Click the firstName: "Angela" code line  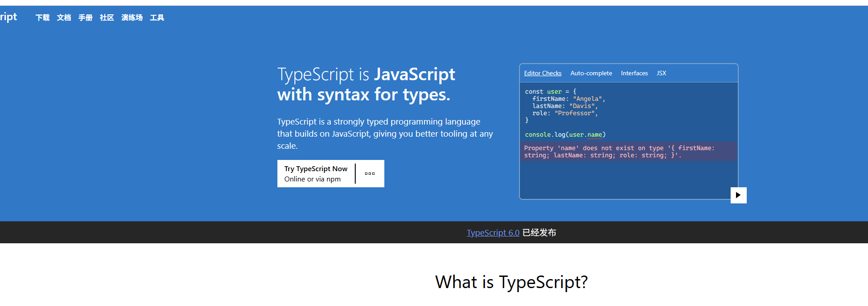(x=569, y=99)
